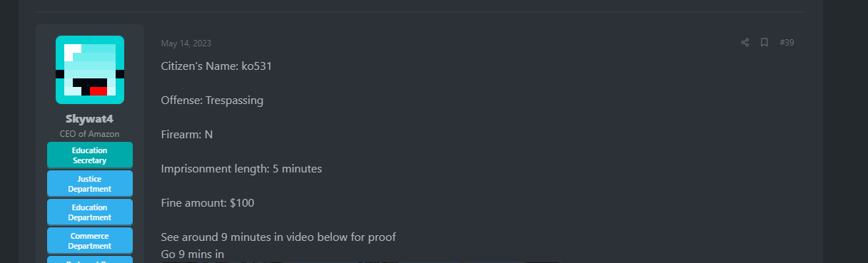This screenshot has height=263, width=868.
Task: Open Skywat4's avatar image
Action: (x=90, y=70)
